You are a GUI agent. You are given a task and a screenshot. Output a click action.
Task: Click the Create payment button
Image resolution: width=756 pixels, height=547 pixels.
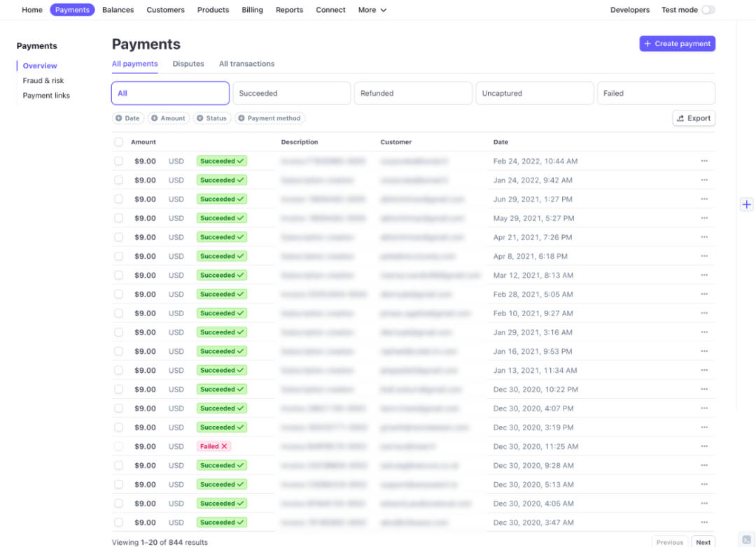point(678,43)
